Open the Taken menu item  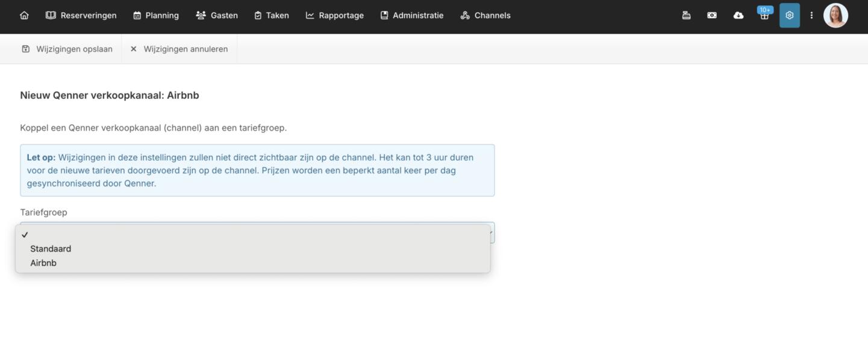[272, 16]
